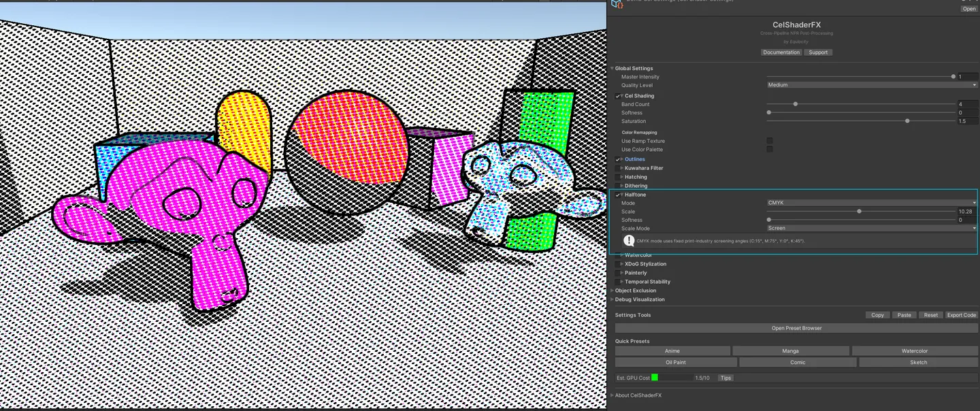Enable the Kuwahara Filter checkbox
This screenshot has height=411, width=980.
[618, 168]
